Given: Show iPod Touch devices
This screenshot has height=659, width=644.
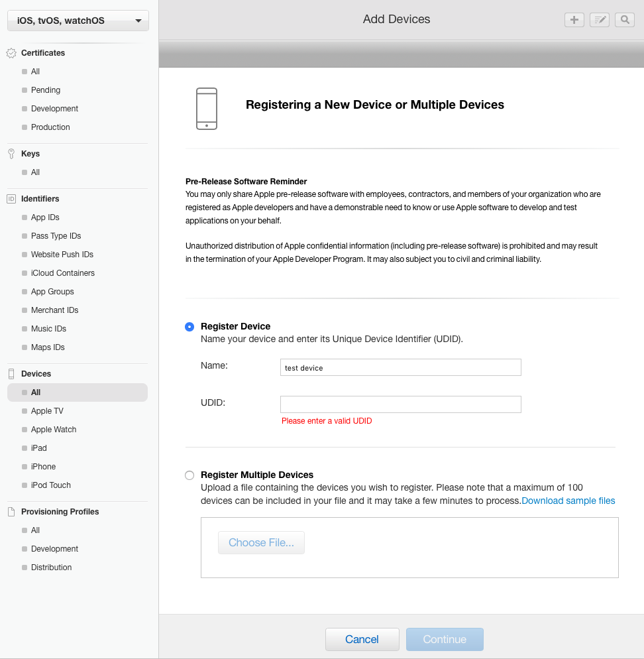Looking at the screenshot, I should (x=51, y=485).
